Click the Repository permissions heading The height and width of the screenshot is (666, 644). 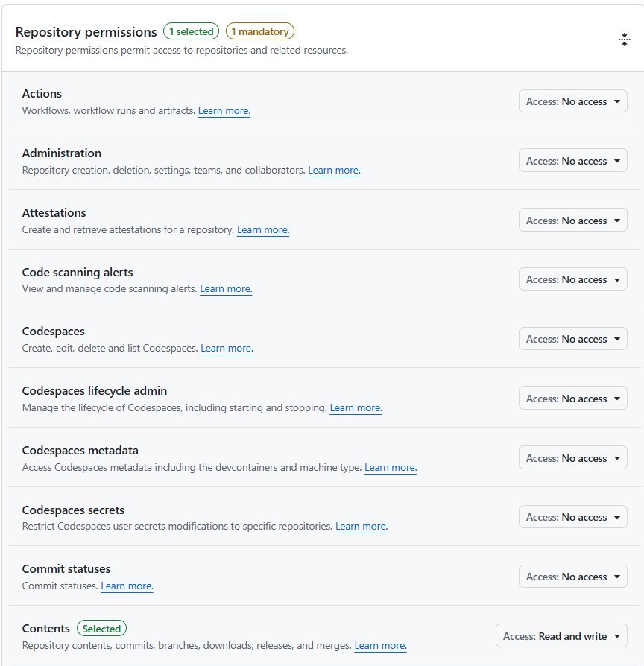coord(86,32)
